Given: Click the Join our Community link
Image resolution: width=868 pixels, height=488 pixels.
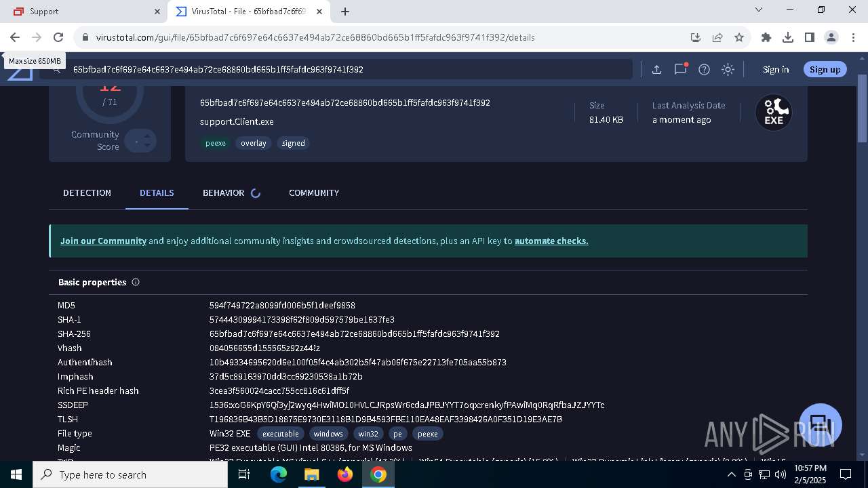Looking at the screenshot, I should tap(103, 241).
